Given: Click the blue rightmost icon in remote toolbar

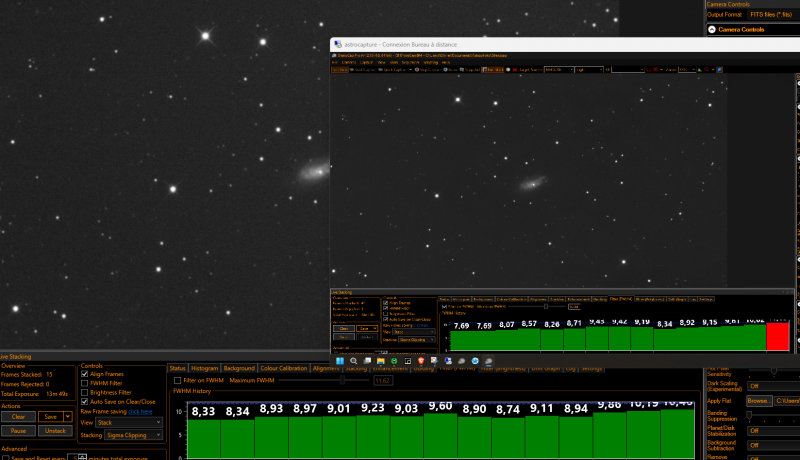Looking at the screenshot, I should tap(719, 69).
